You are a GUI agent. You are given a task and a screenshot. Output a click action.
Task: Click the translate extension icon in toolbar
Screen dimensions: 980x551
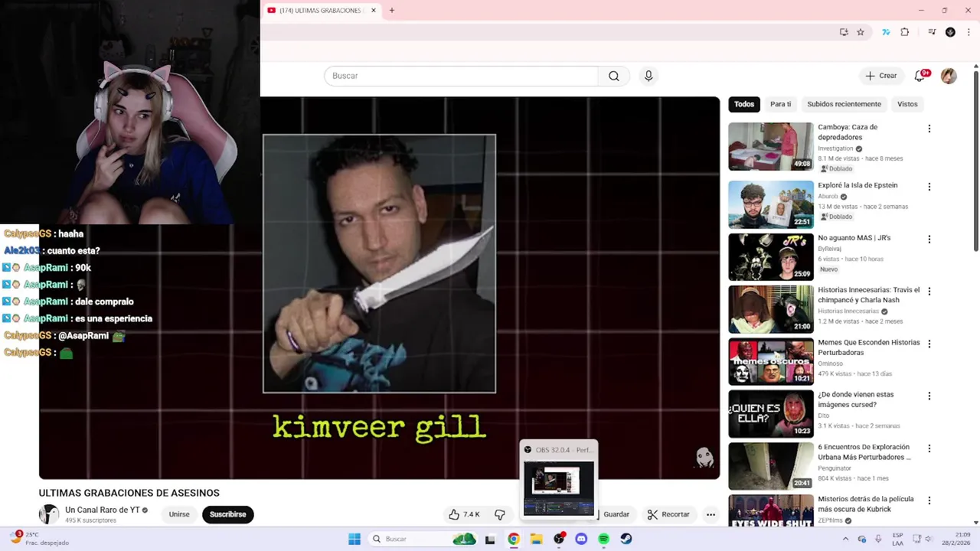coord(886,32)
